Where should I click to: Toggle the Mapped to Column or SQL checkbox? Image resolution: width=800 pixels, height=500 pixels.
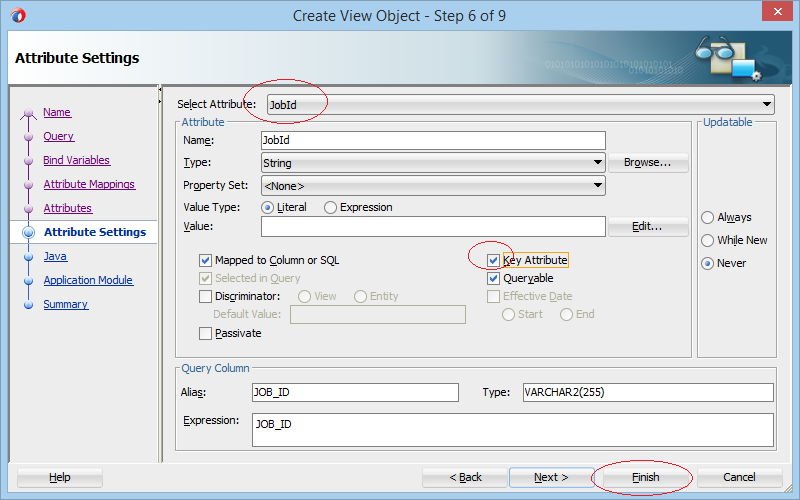coord(205,261)
